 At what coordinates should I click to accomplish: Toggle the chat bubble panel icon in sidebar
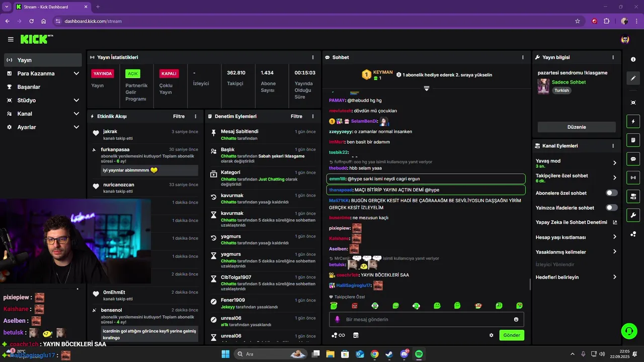[633, 159]
